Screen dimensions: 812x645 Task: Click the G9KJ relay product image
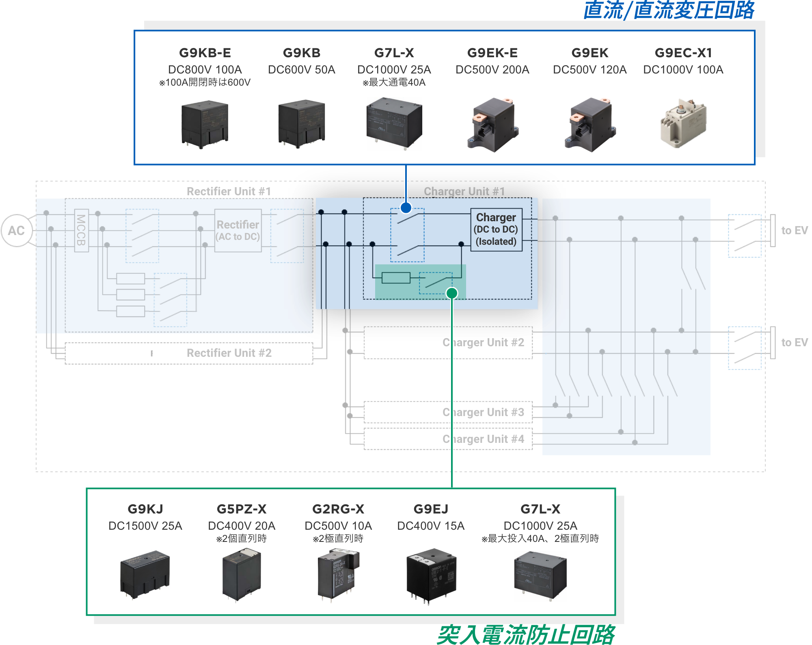[145, 574]
